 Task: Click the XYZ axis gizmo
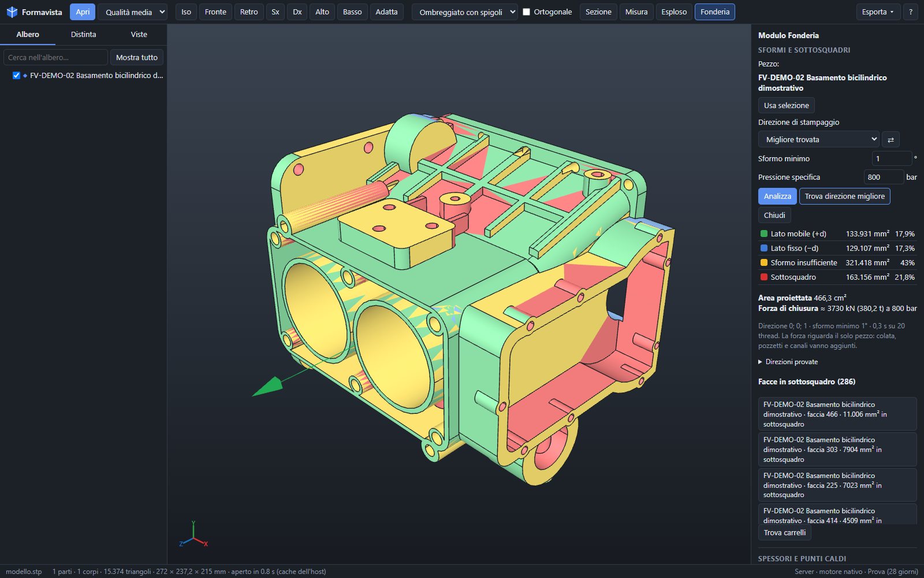pyautogui.click(x=193, y=535)
